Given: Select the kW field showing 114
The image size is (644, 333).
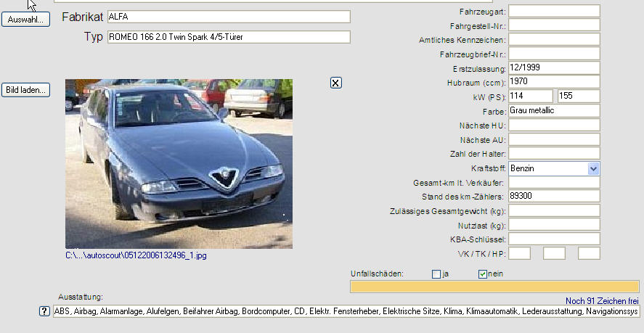Looking at the screenshot, I should click(531, 96).
